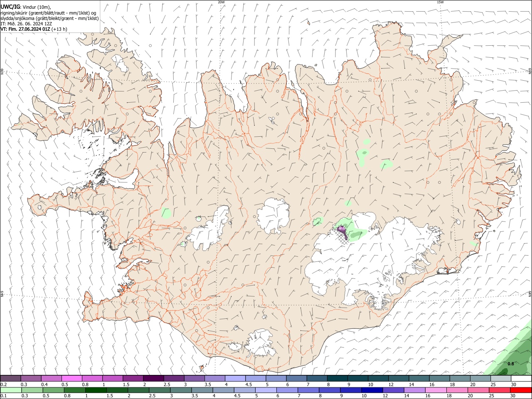Screen dimensions: 532x399
Task: Select the snow legend swatch labeled 16
Action: [439, 378]
